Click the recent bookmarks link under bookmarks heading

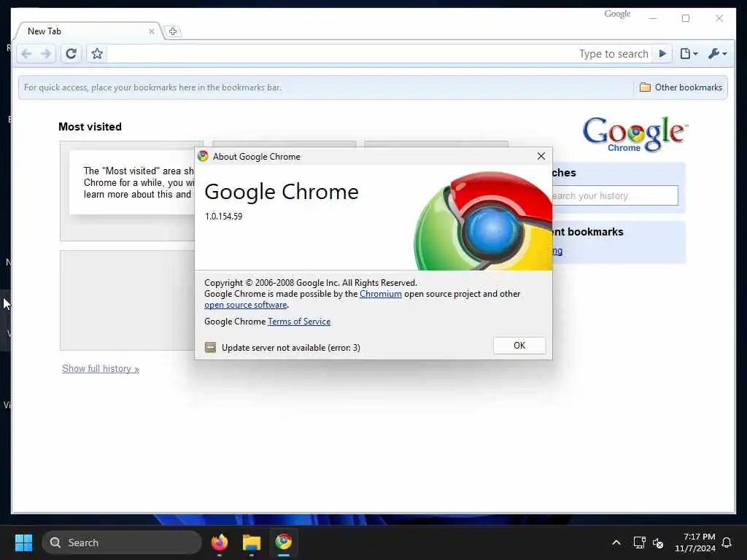click(557, 251)
